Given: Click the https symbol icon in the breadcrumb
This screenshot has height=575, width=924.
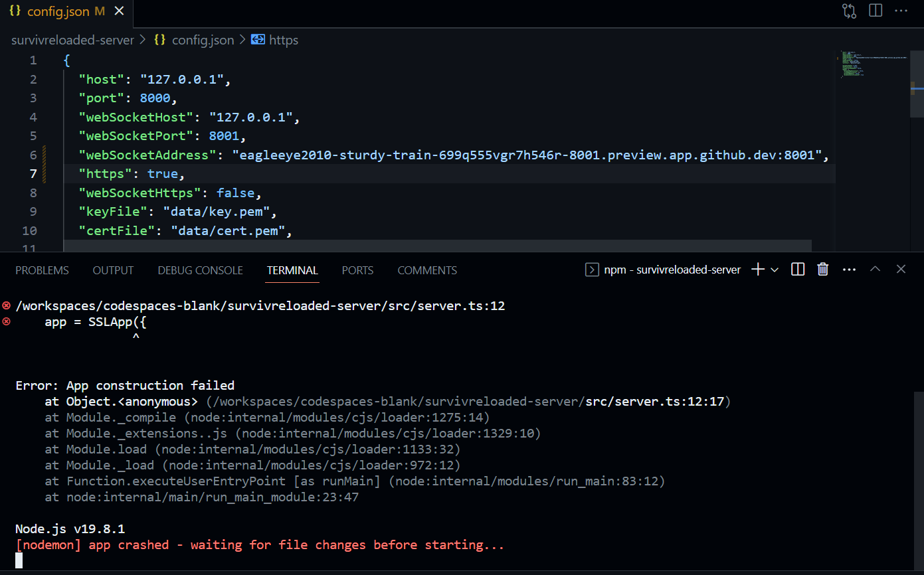Looking at the screenshot, I should pos(258,40).
